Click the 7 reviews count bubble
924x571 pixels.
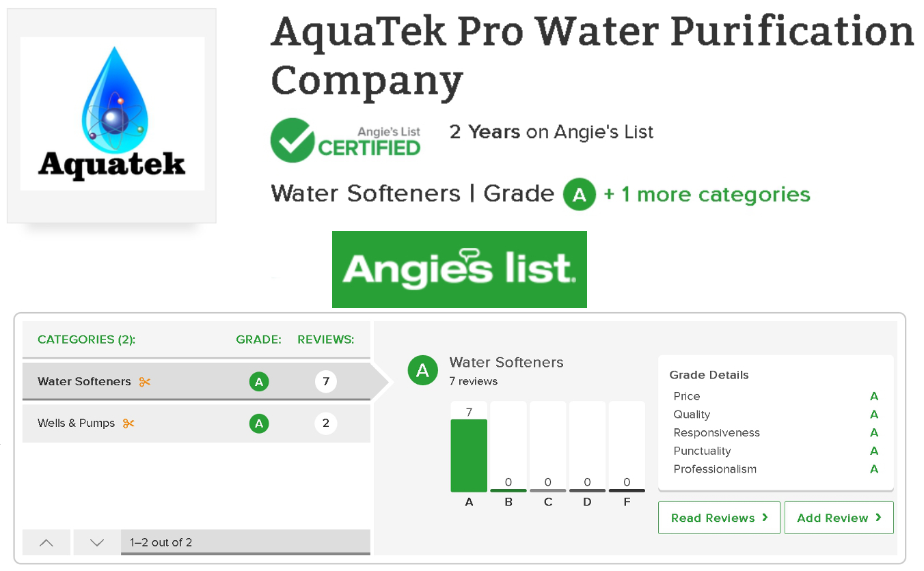click(x=326, y=381)
